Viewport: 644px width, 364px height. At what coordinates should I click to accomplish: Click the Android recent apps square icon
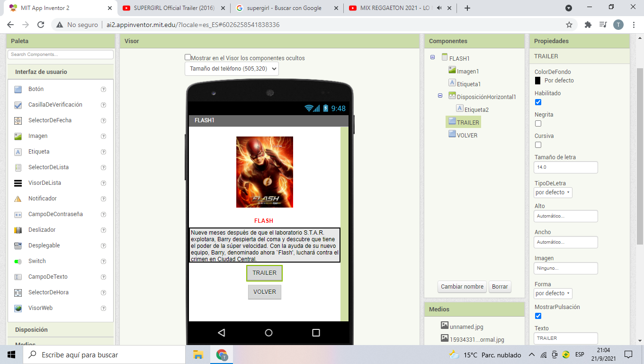316,333
